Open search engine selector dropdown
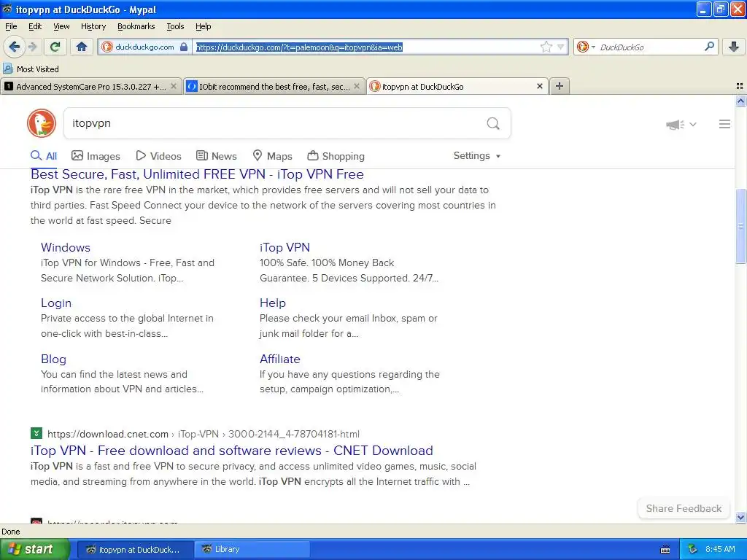The width and height of the screenshot is (747, 560). click(x=586, y=47)
